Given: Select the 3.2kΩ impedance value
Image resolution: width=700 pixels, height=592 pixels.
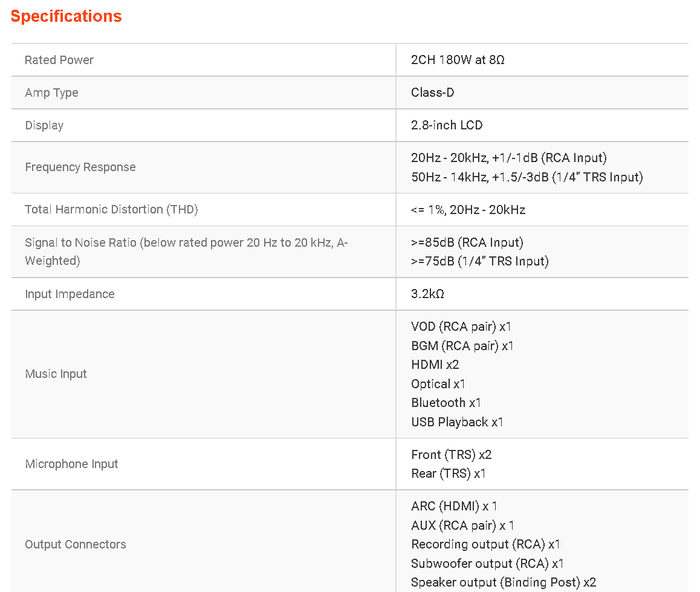Looking at the screenshot, I should [427, 294].
